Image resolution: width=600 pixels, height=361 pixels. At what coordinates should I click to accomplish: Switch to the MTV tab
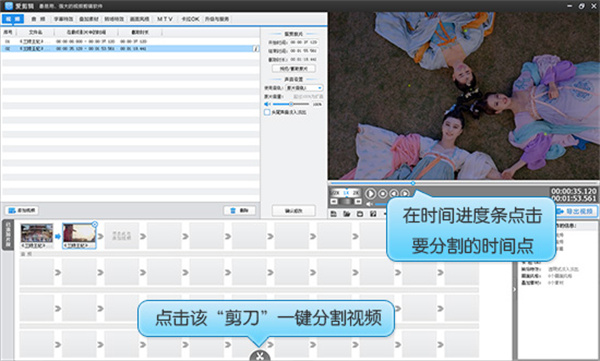165,19
